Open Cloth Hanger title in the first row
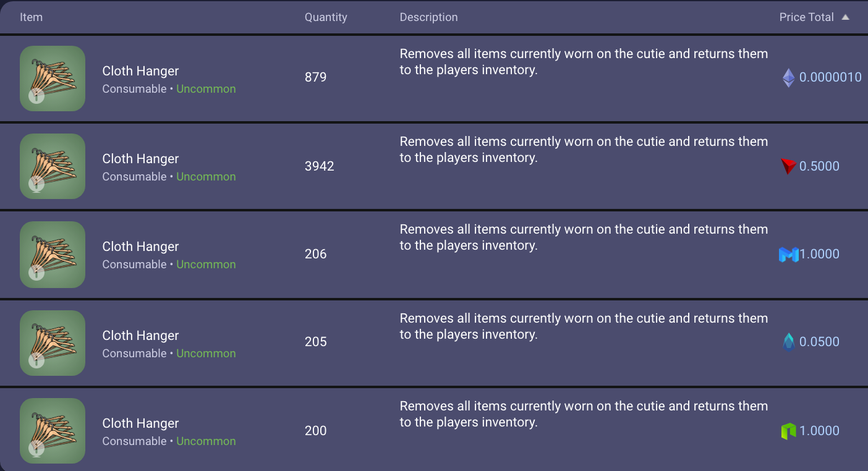The height and width of the screenshot is (471, 868). point(140,71)
